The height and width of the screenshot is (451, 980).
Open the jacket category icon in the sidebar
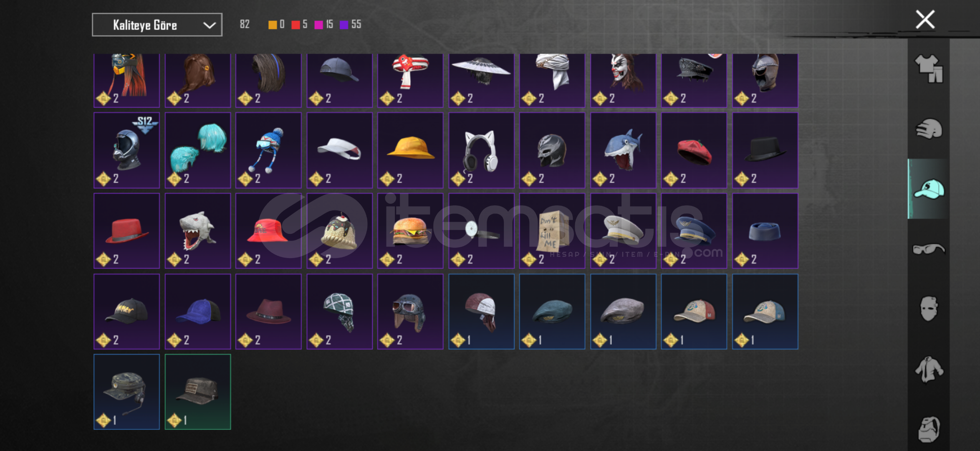click(x=929, y=369)
